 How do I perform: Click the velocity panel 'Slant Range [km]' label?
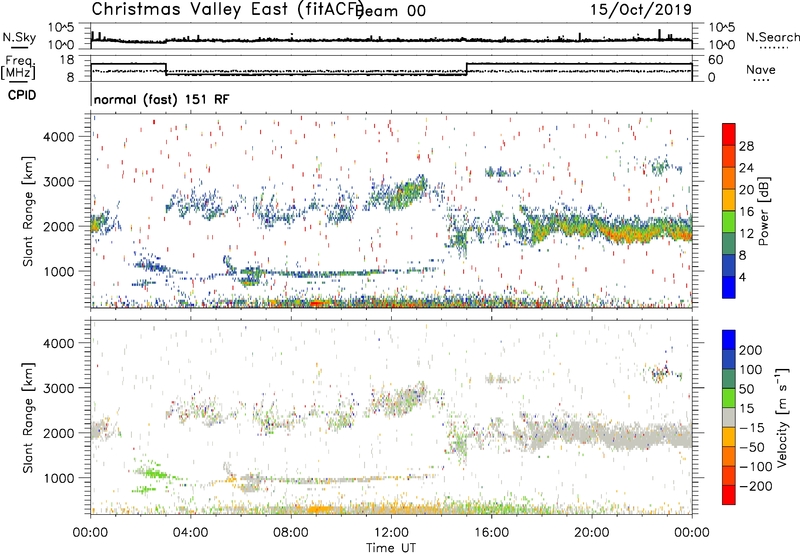(28, 418)
